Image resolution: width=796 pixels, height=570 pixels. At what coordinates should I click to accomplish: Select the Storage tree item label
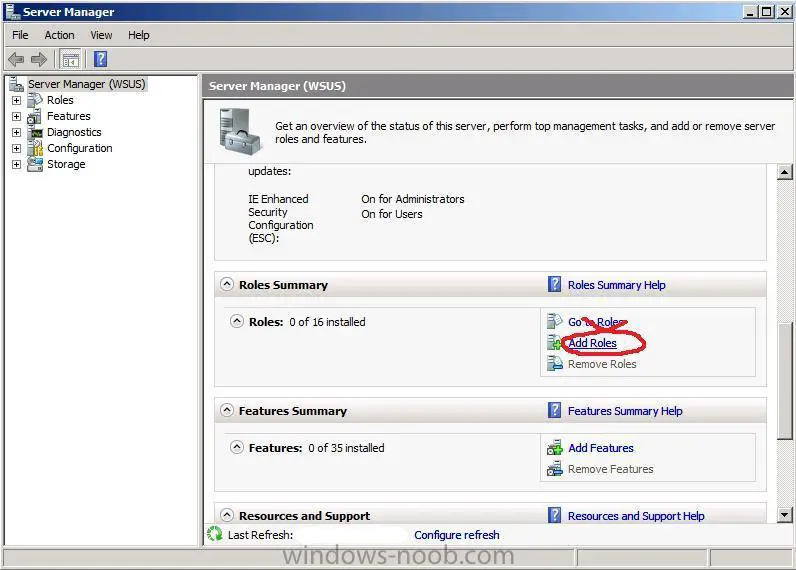(66, 164)
